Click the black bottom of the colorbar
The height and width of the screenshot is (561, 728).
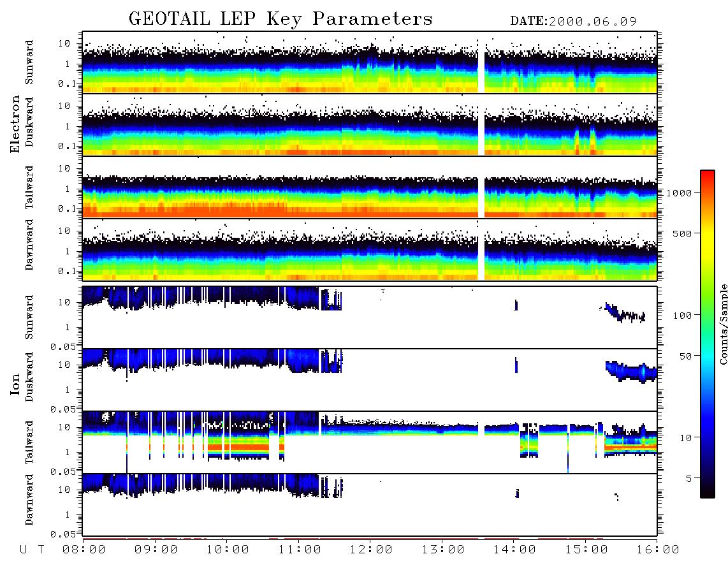(x=708, y=492)
